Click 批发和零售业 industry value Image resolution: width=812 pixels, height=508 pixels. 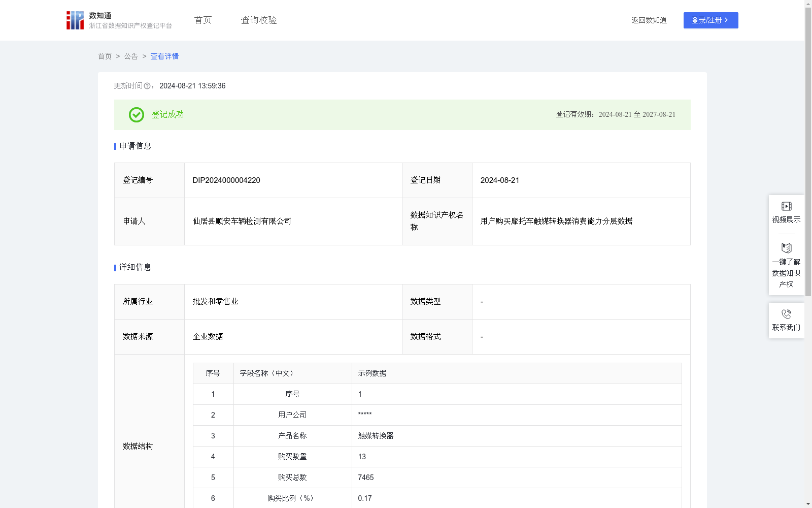tap(215, 302)
